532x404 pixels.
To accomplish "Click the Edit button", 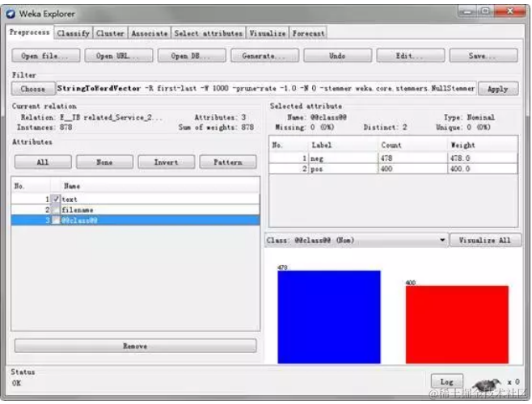I will click(411, 56).
